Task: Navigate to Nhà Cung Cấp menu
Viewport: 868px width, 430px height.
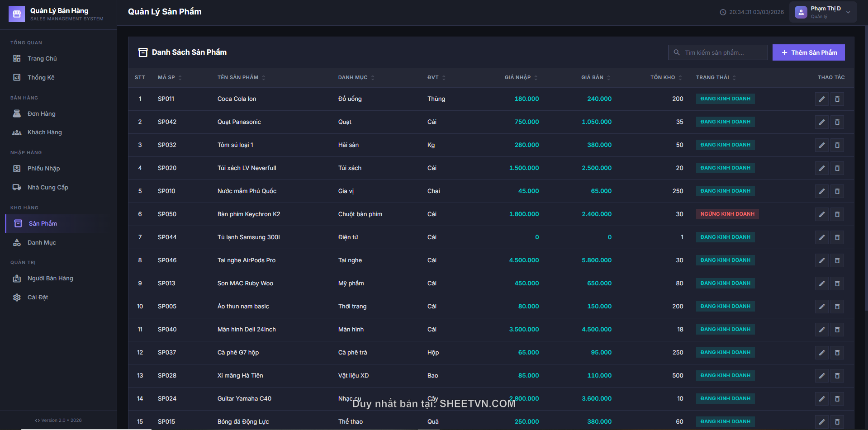Action: click(x=47, y=187)
